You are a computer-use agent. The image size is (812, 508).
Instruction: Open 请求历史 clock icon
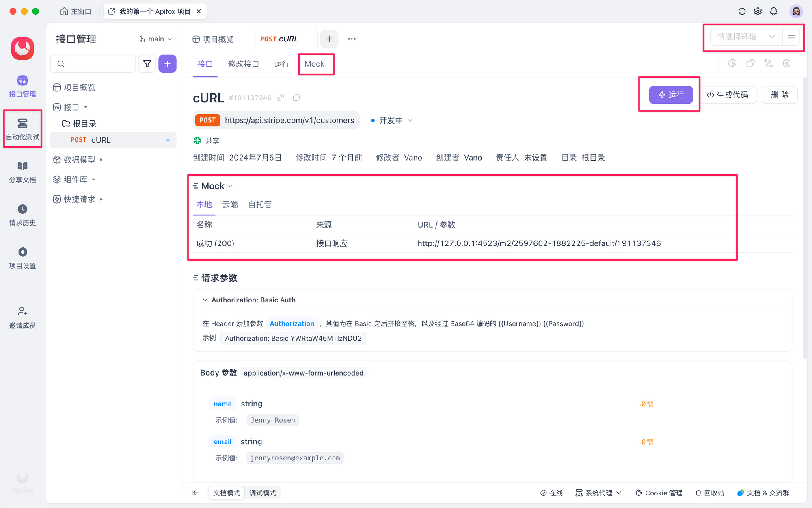22,209
